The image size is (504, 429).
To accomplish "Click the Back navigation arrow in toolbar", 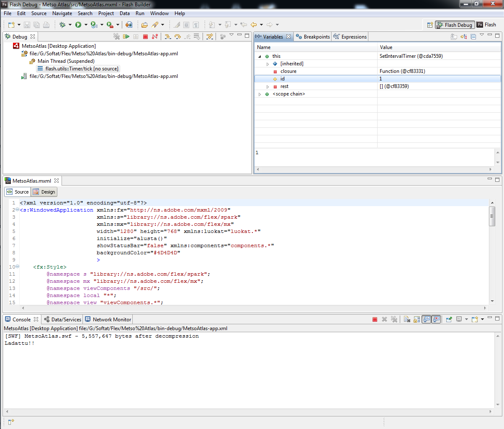I will click(x=253, y=25).
